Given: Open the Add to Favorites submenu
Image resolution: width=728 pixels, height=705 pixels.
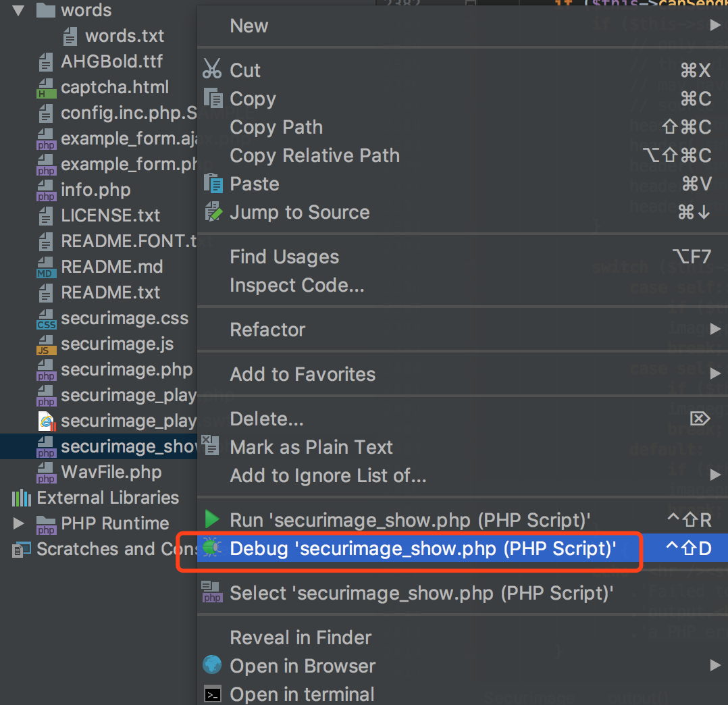Looking at the screenshot, I should pos(303,374).
